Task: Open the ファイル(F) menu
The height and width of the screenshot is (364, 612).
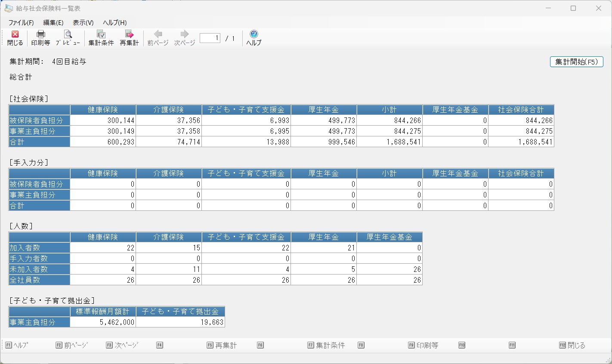Action: click(x=21, y=23)
